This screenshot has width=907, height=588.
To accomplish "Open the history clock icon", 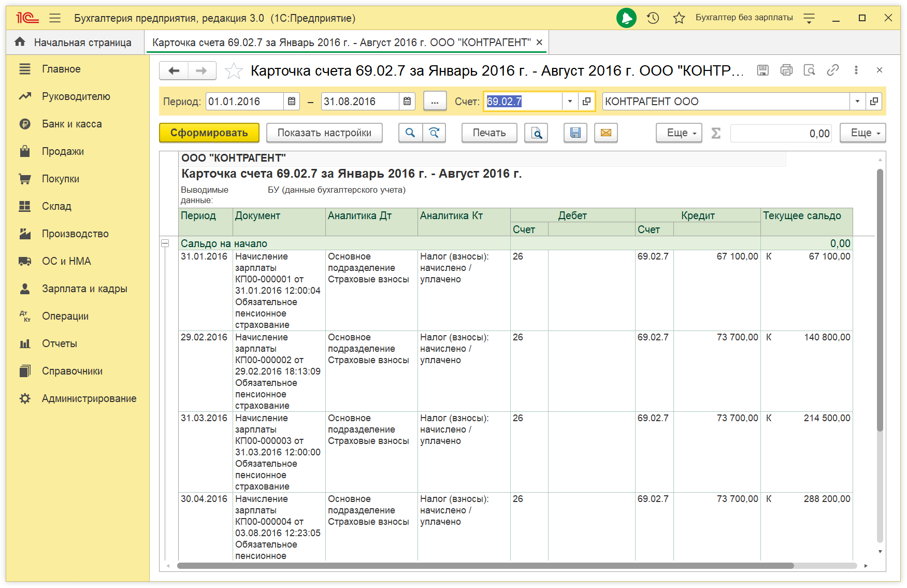I will click(x=653, y=18).
